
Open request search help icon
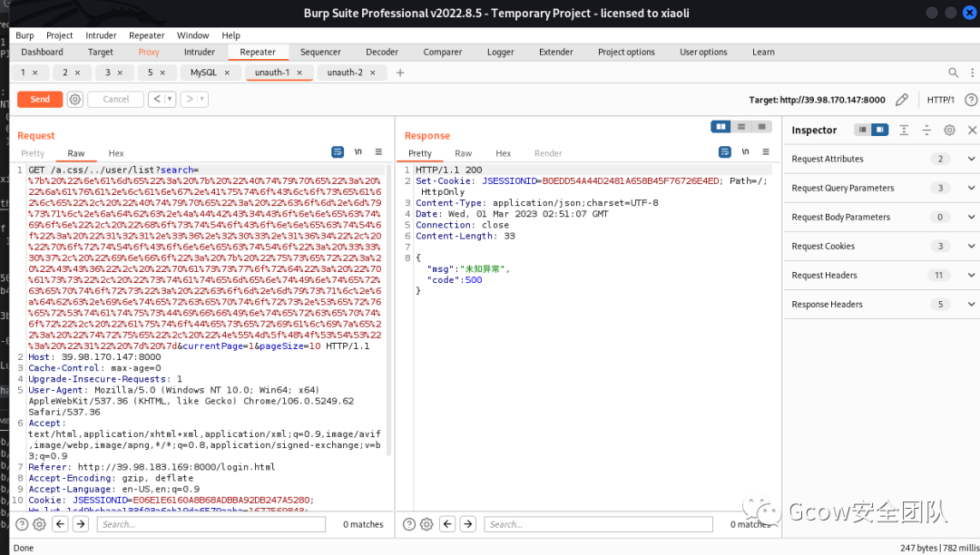(x=22, y=524)
